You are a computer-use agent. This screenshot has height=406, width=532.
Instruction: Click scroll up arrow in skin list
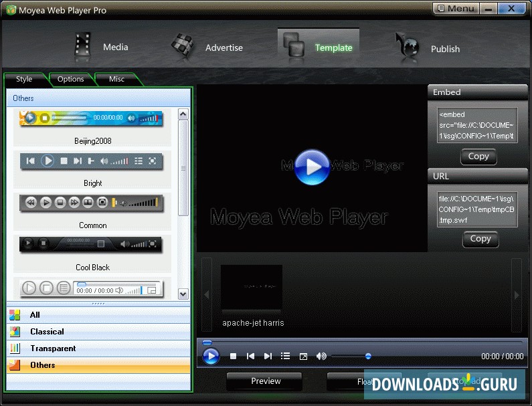tap(183, 114)
